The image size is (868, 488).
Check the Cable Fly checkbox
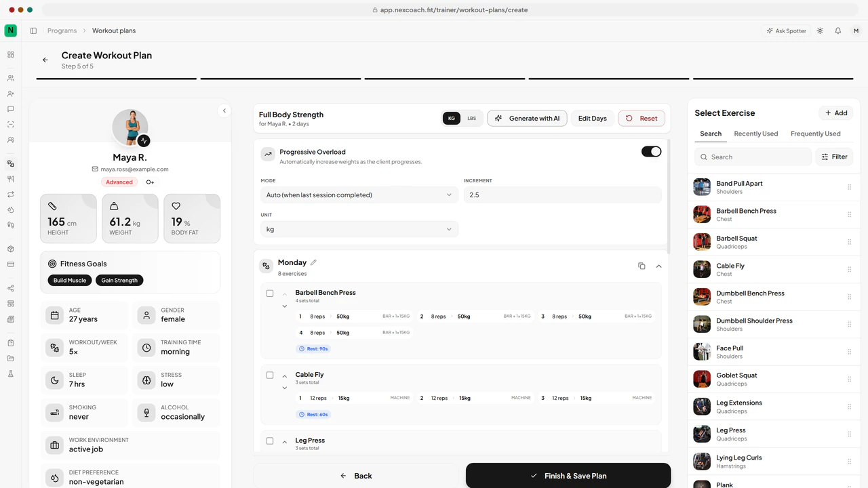click(270, 375)
